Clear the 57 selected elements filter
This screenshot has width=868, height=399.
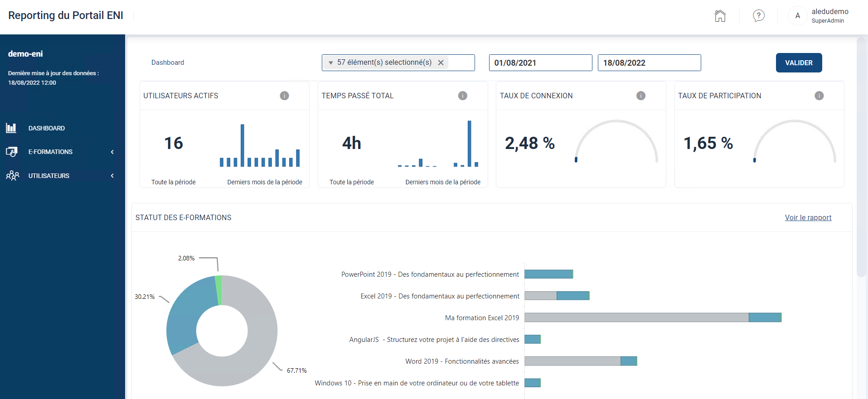441,62
